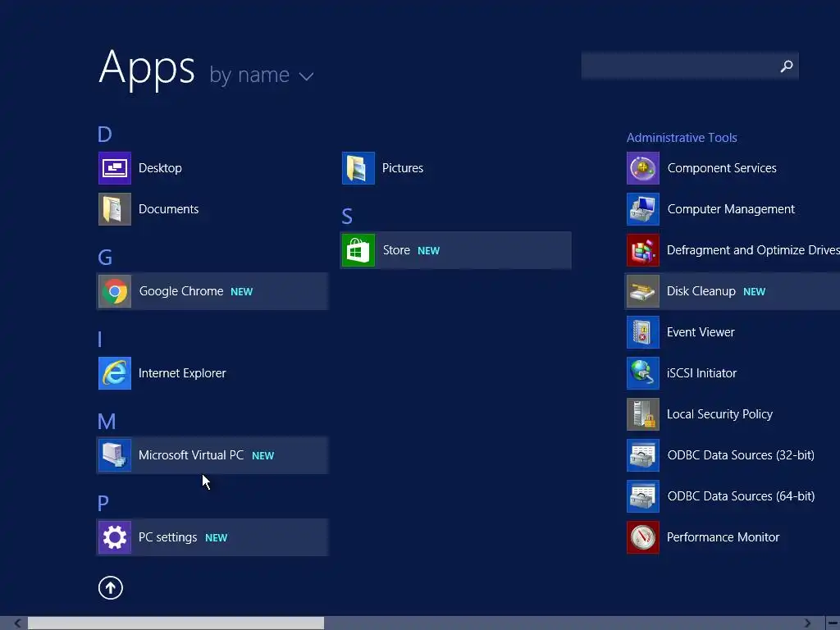This screenshot has height=630, width=840.
Task: Open ODBC Data Sources (64-bit) icon
Action: coord(643,496)
